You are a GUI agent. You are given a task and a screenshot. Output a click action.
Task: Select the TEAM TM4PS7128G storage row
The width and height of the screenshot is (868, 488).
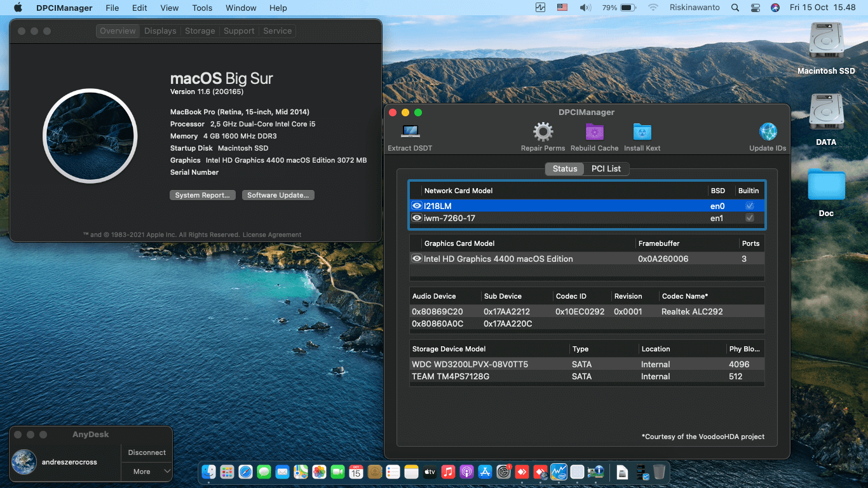click(x=587, y=376)
